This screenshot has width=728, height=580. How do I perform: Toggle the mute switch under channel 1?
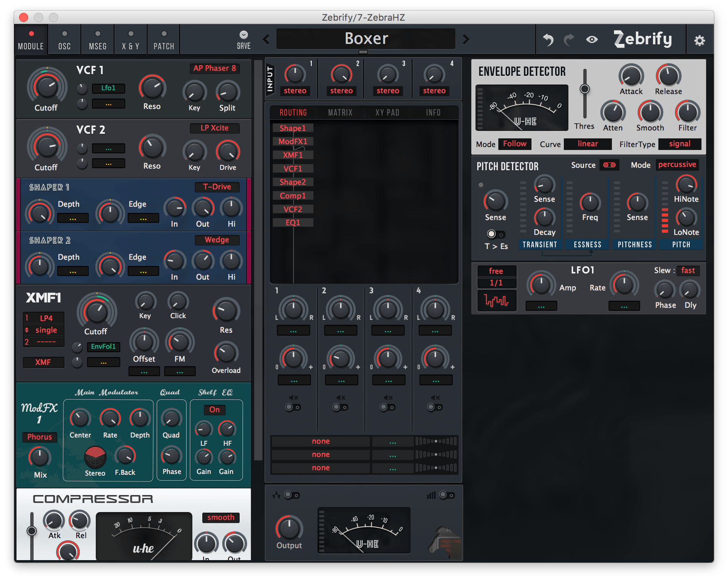(x=293, y=407)
